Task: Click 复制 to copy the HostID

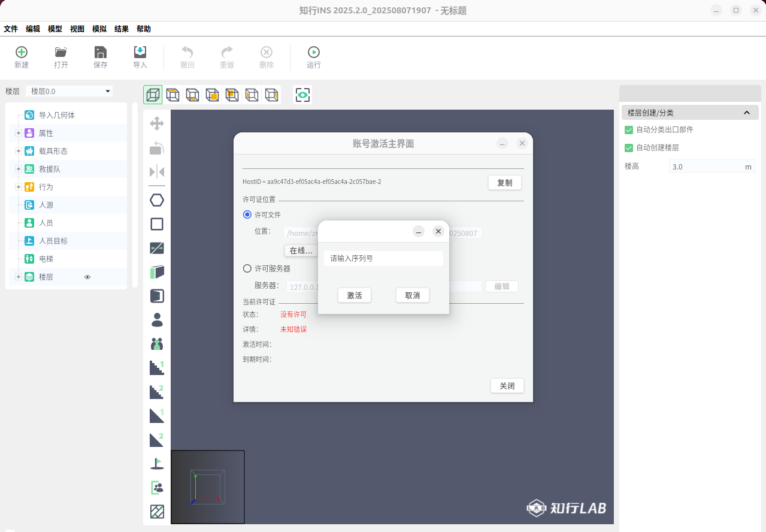Action: (x=505, y=183)
